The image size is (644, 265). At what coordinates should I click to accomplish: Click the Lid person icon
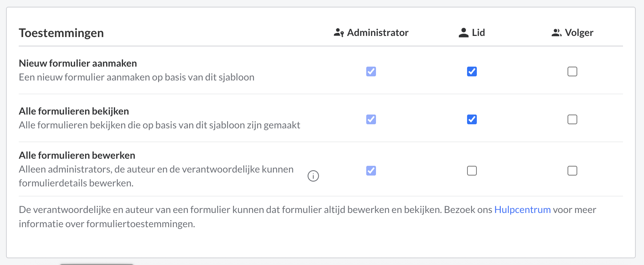click(x=464, y=32)
